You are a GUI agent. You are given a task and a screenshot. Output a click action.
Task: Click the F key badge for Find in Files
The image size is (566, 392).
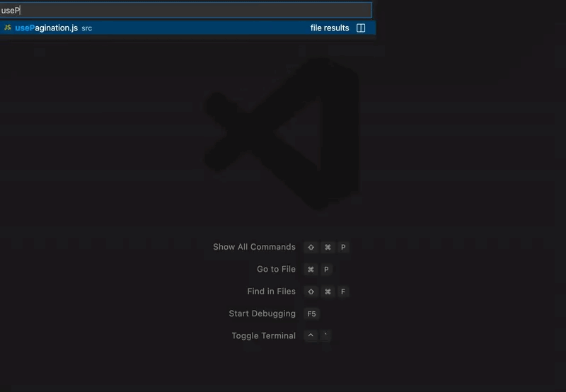click(x=343, y=292)
